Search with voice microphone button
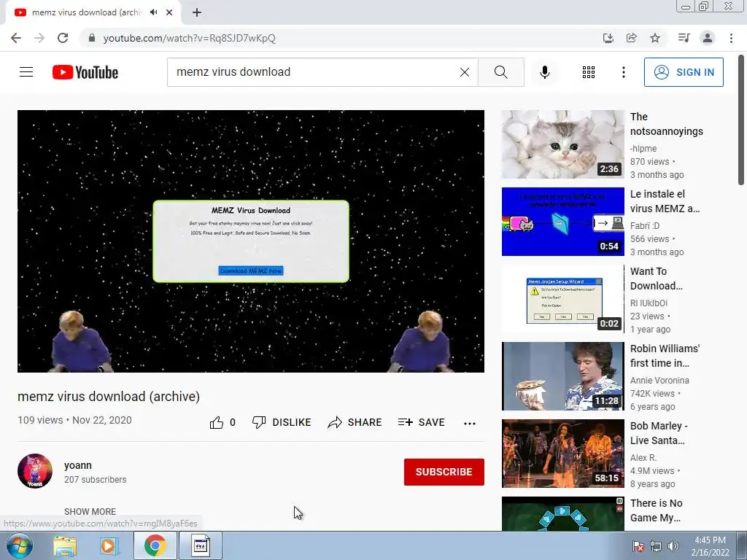Screen dimensions: 747x560 pos(544,72)
